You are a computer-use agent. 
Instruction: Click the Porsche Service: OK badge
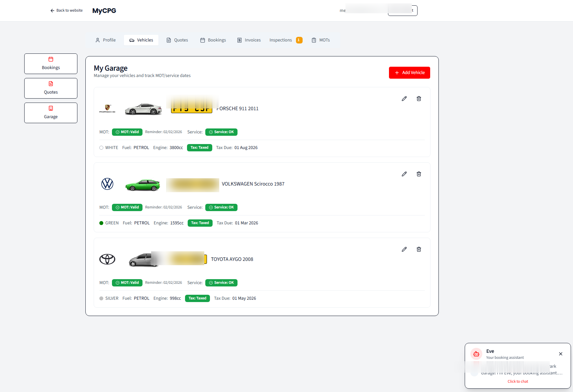(221, 132)
